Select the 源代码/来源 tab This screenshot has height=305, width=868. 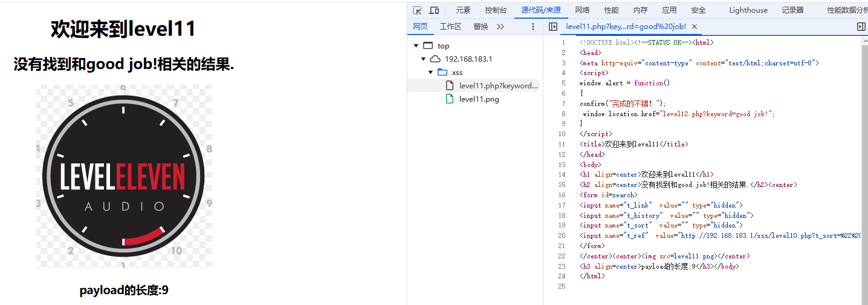pyautogui.click(x=541, y=10)
